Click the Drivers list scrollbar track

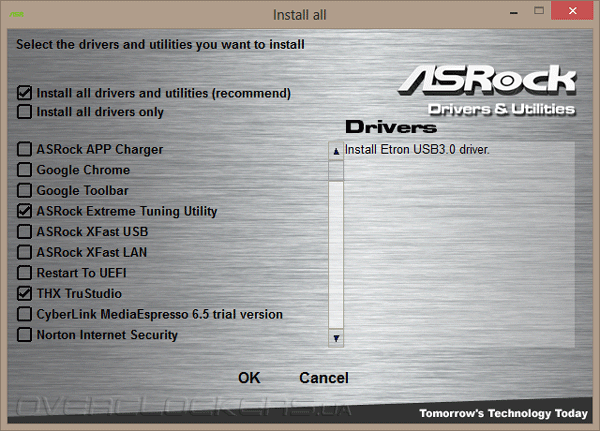pyautogui.click(x=336, y=255)
